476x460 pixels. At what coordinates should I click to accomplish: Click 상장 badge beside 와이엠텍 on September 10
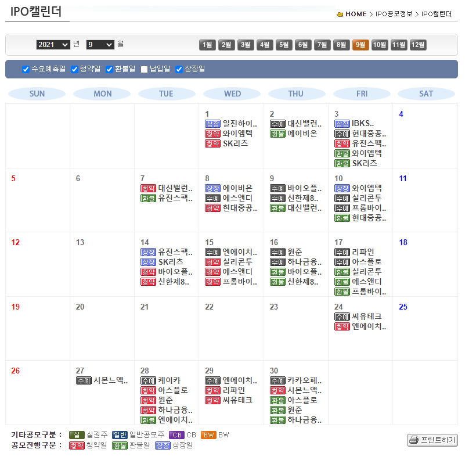pos(342,188)
